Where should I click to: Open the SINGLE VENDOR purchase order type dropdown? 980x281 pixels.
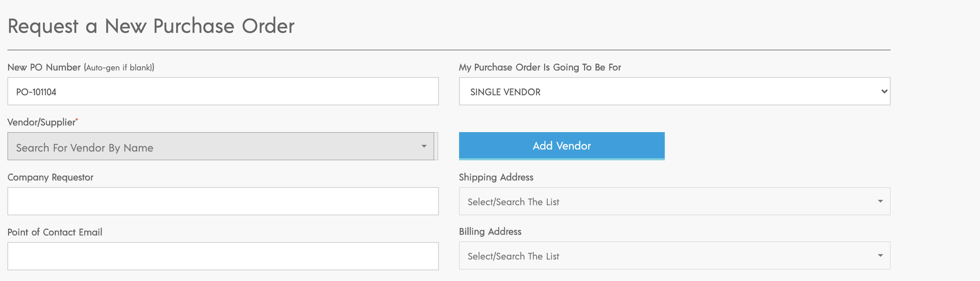(x=674, y=91)
